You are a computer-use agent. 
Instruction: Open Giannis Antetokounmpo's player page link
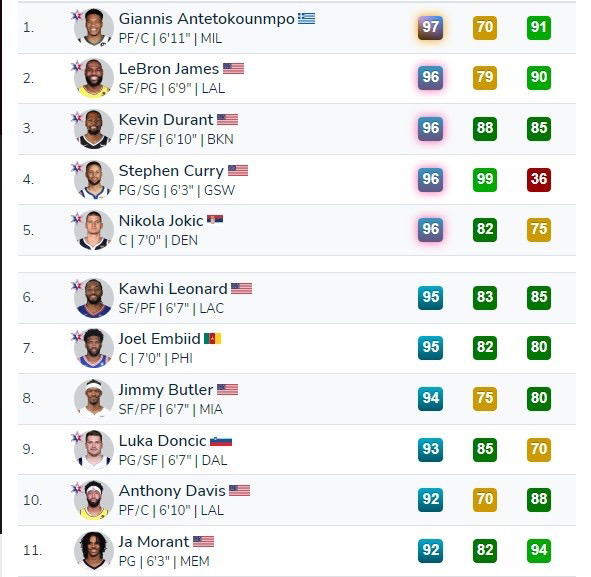pos(207,19)
